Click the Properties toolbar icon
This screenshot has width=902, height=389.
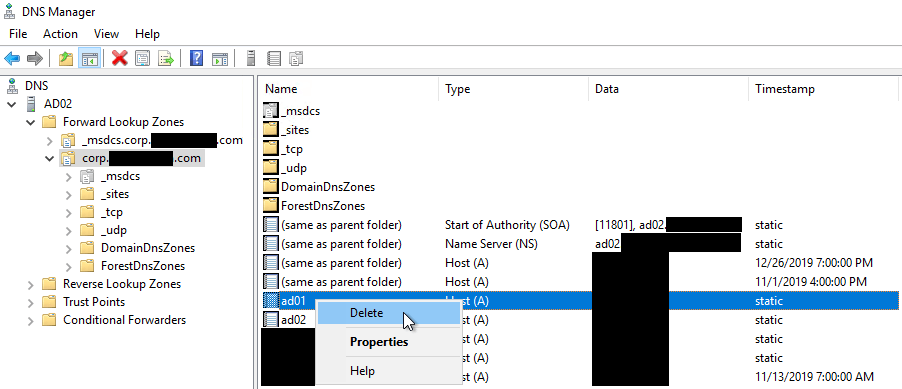click(143, 58)
